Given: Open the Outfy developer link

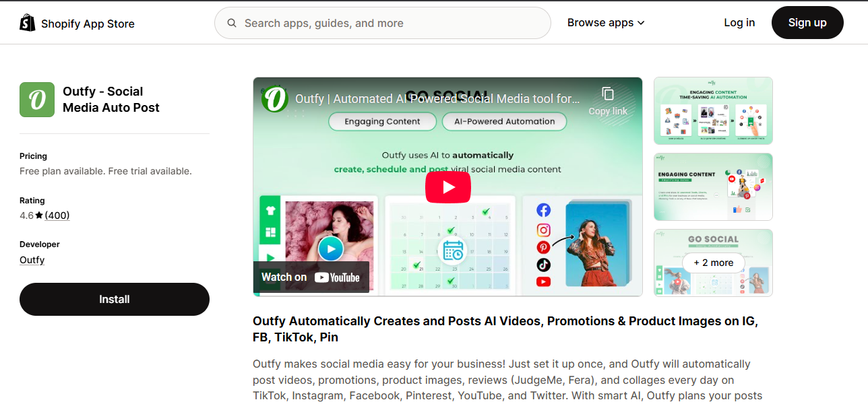Looking at the screenshot, I should click(32, 260).
